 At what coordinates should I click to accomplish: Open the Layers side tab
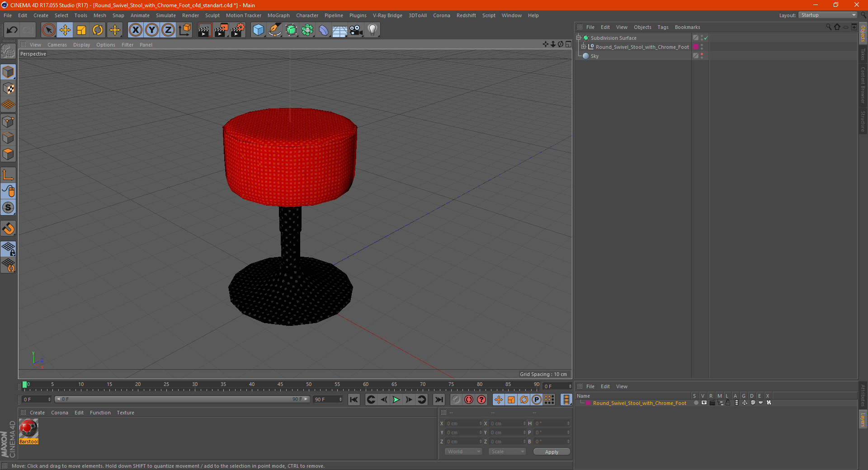[x=863, y=419]
